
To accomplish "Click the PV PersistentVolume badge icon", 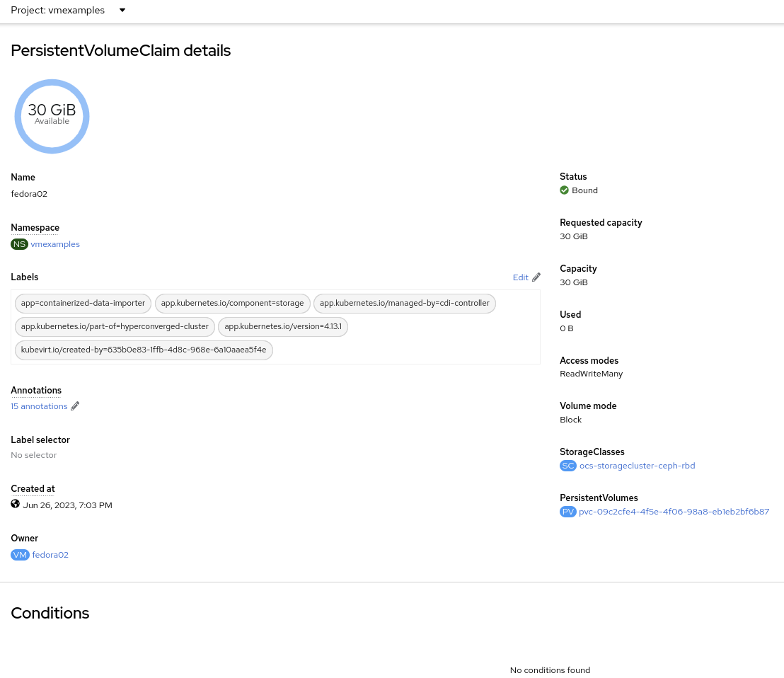I will [567, 512].
